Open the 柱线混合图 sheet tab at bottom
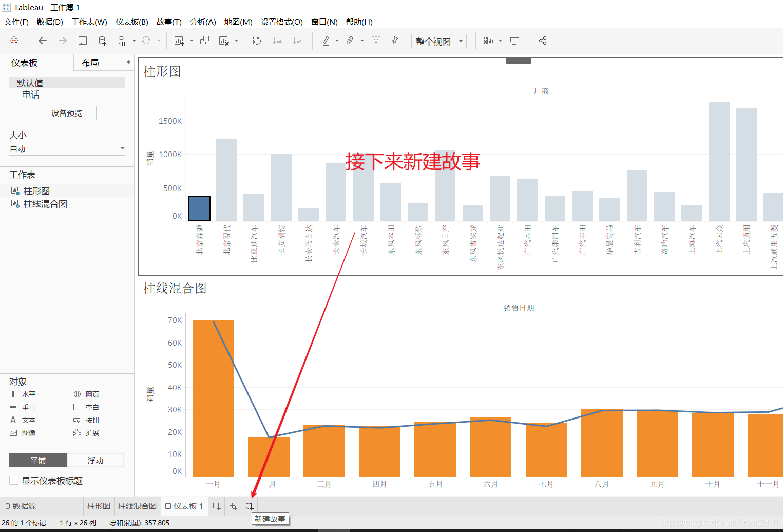The height and width of the screenshot is (532, 783). click(x=137, y=506)
